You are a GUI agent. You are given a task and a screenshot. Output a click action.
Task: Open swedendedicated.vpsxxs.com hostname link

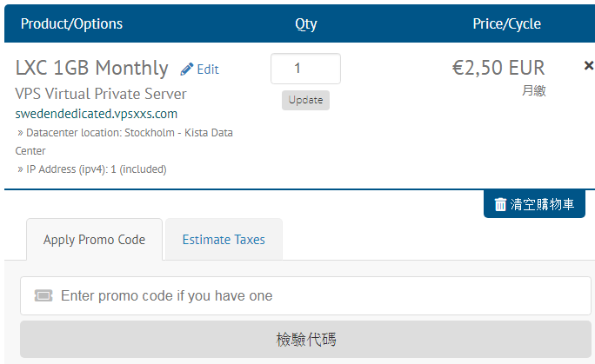pyautogui.click(x=97, y=114)
